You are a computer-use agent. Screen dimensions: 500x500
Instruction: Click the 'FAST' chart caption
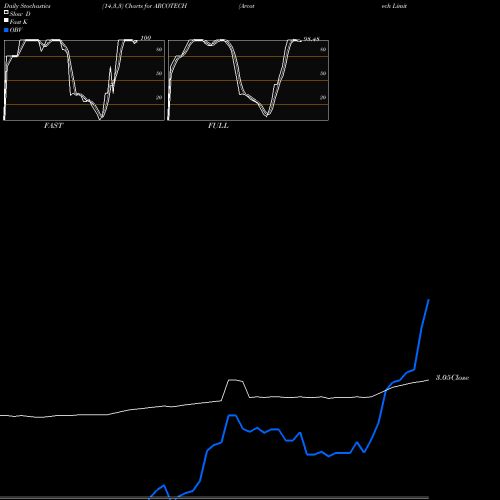(x=53, y=126)
